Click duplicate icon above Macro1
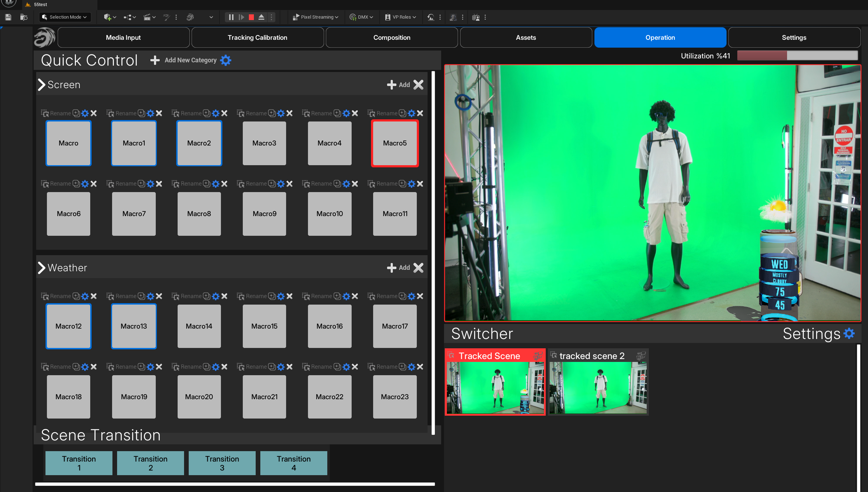This screenshot has height=492, width=868. [x=142, y=113]
